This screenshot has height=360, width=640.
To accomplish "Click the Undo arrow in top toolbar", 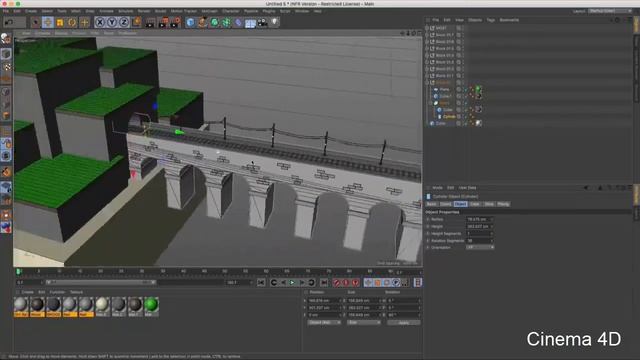I will tap(9, 22).
